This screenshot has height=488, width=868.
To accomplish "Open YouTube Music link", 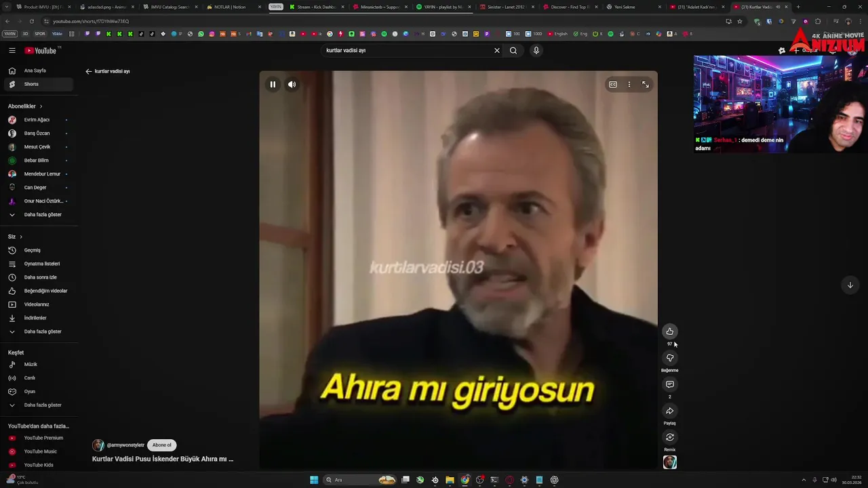I will (x=39, y=451).
